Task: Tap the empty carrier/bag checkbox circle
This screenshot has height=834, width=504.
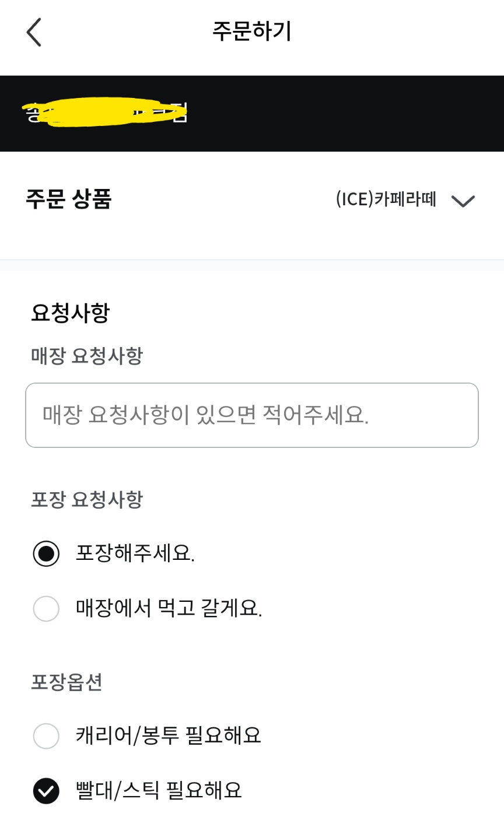Action: coord(46,737)
